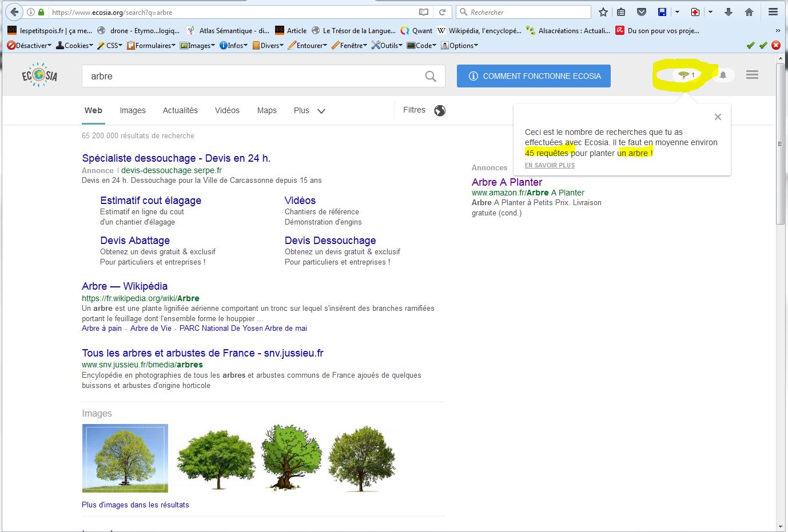
Task: Switch to the Images tab
Action: 133,110
